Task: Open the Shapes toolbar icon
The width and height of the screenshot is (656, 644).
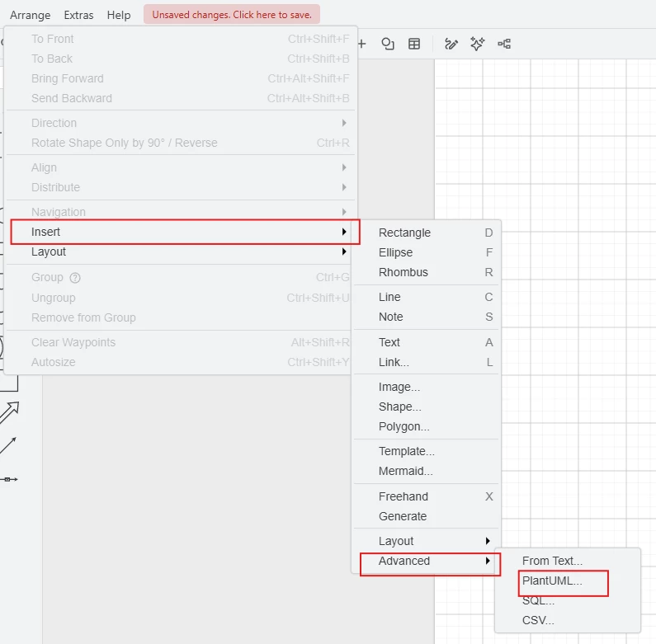Action: pos(388,44)
